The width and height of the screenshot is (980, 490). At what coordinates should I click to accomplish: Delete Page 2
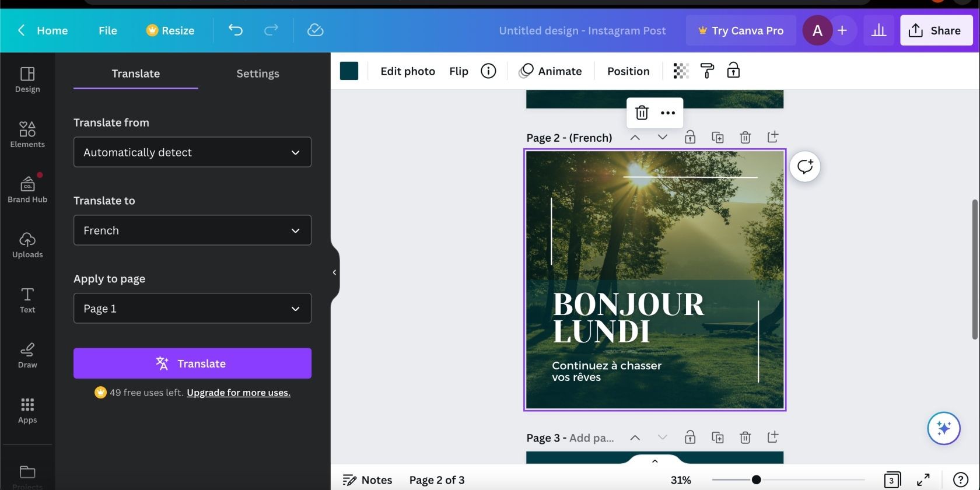(745, 138)
